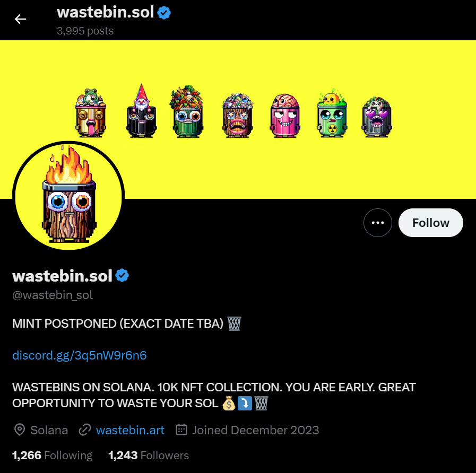Viewport: 476px width, 473px height.
Task: Click the verified badge beside the profile name
Action: (x=123, y=276)
